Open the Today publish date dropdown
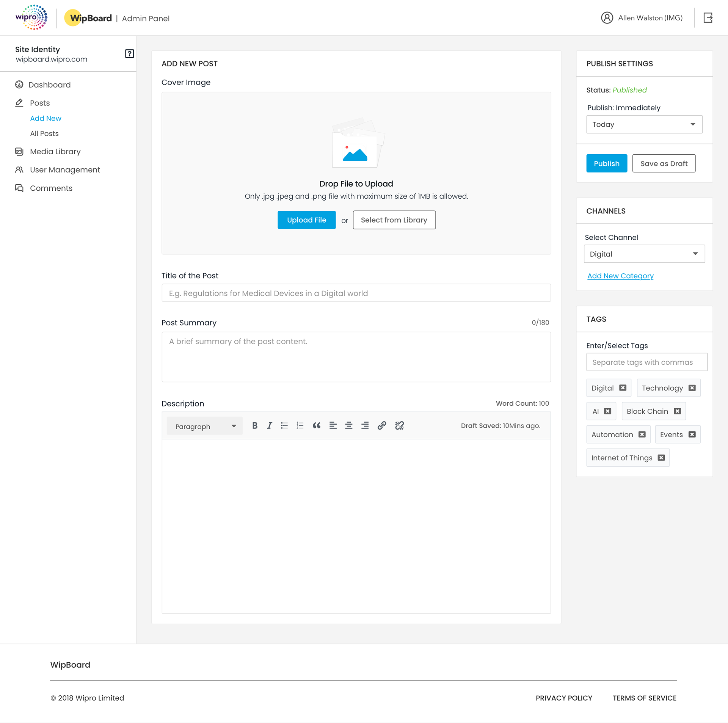Image resolution: width=728 pixels, height=723 pixels. click(644, 124)
